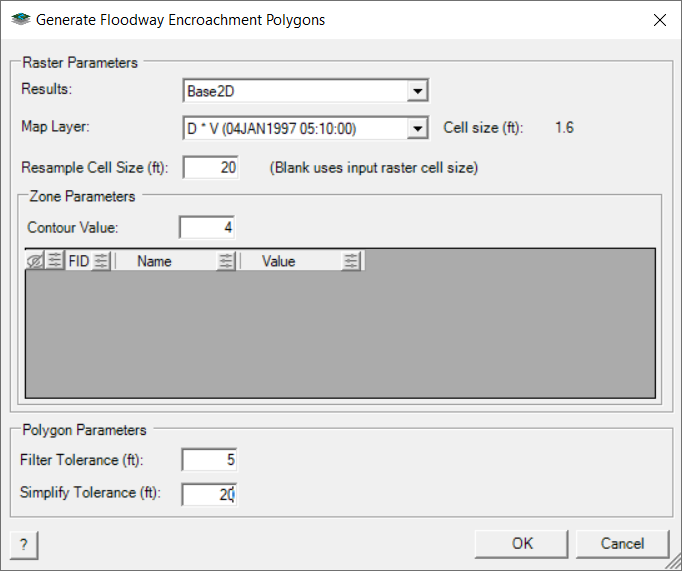Screen dimensions: 682x571
Task: Open the Value column filter icon
Action: 351,261
